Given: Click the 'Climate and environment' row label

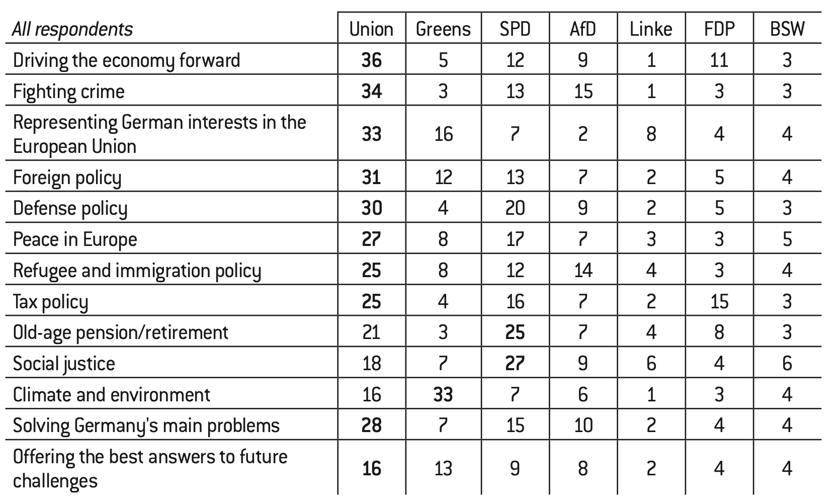Looking at the screenshot, I should click(112, 395).
